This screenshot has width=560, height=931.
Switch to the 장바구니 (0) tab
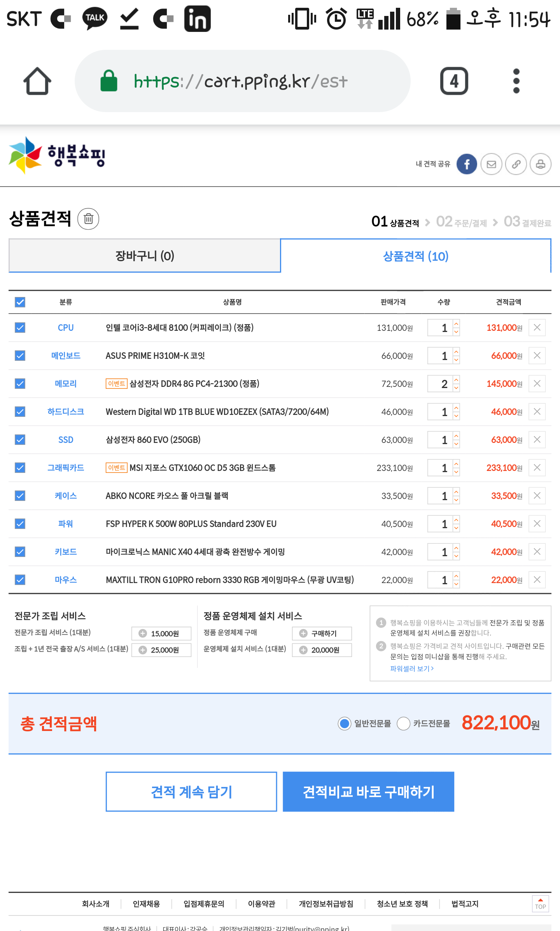tap(145, 256)
